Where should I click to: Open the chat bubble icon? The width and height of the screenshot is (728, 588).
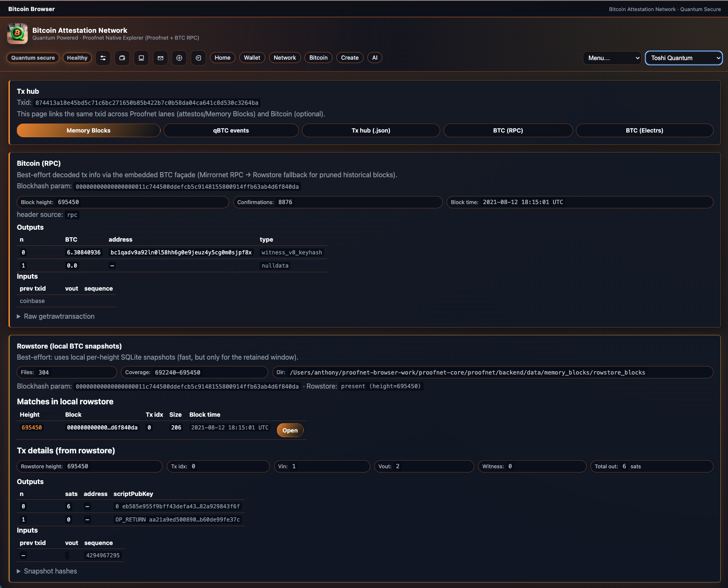coord(198,58)
